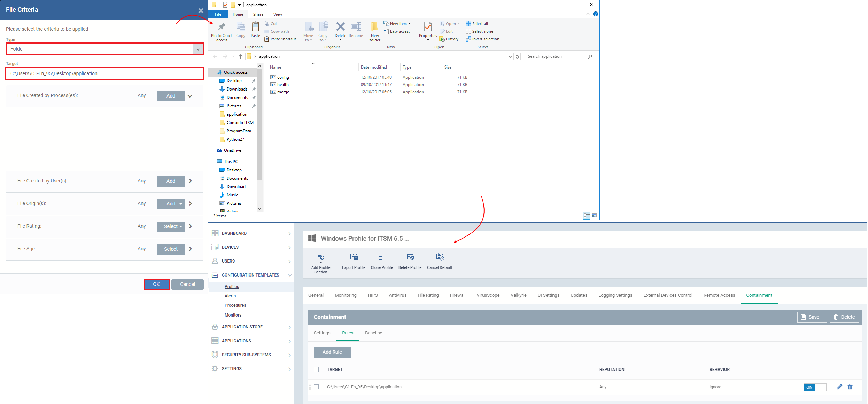This screenshot has height=404, width=868.
Task: Check the application rule row checkbox
Action: (316, 387)
